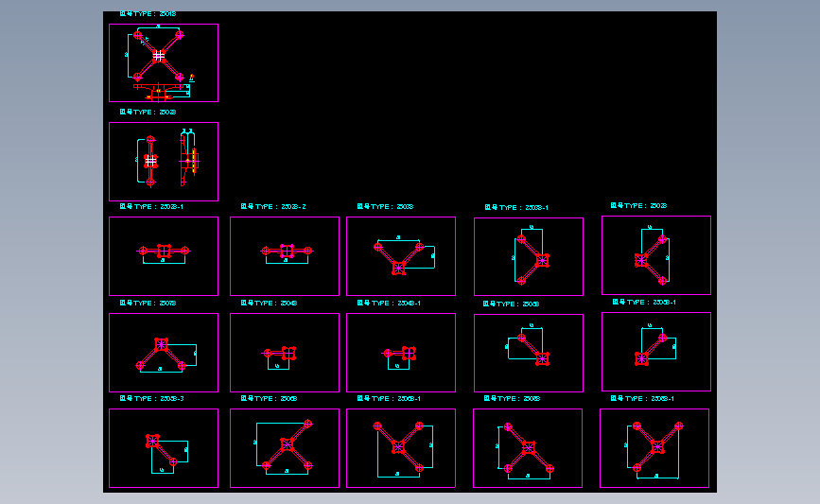Click the 'TYPE : ZJ02B-2' label
This screenshot has height=504, width=820.
pyautogui.click(x=273, y=206)
